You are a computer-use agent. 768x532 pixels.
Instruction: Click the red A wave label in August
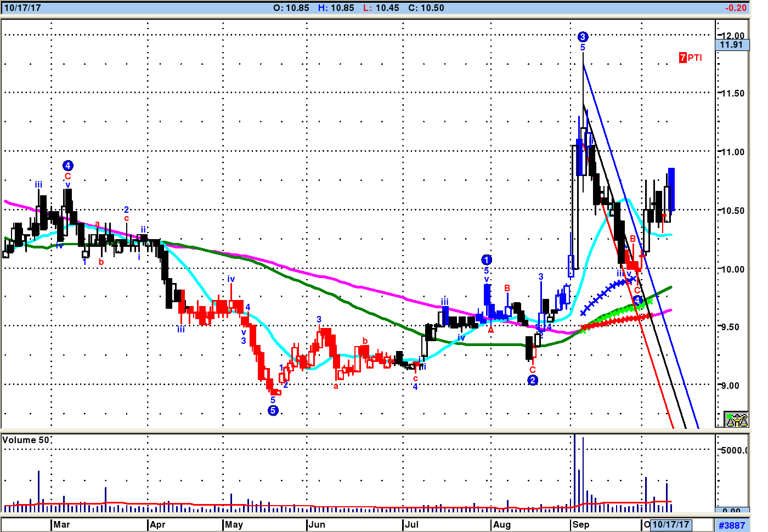pos(491,330)
